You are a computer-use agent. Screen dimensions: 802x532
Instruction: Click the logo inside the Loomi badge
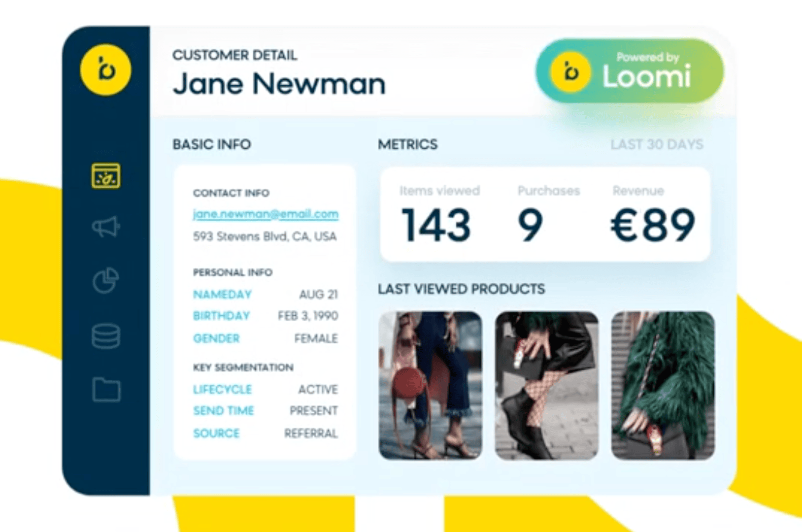(570, 73)
